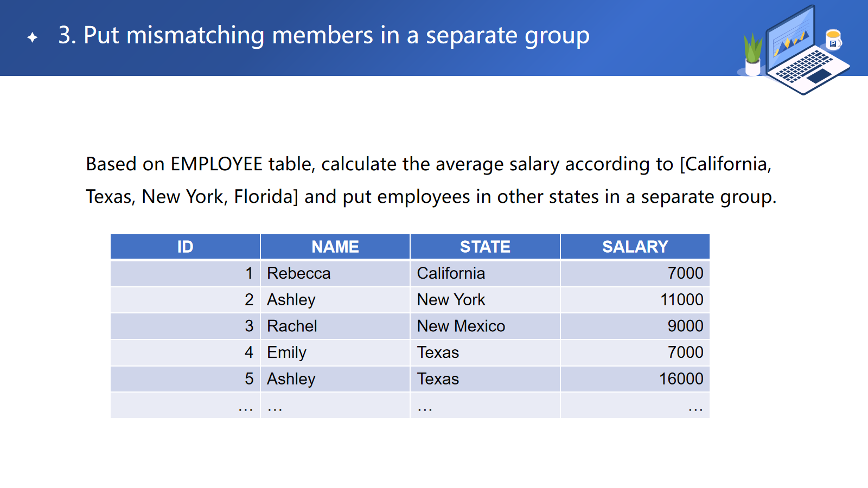868x488 pixels.
Task: Click the NAME column header
Action: point(335,247)
